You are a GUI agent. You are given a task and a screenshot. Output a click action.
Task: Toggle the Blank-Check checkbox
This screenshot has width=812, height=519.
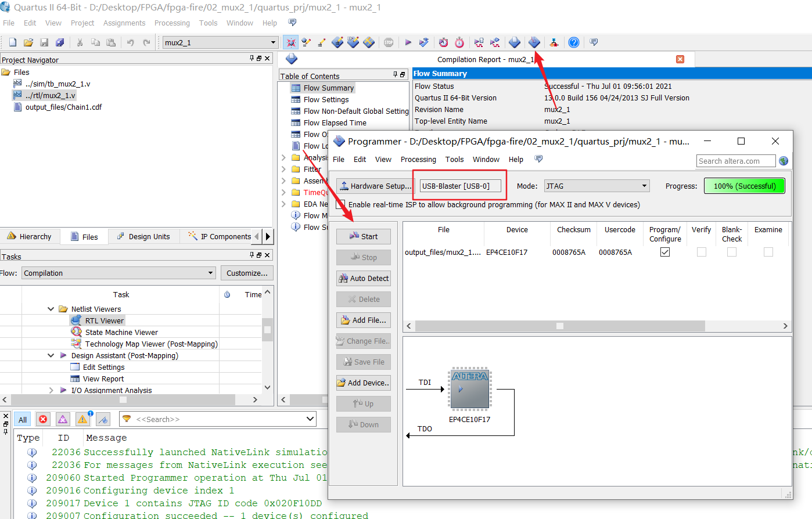[x=732, y=252]
